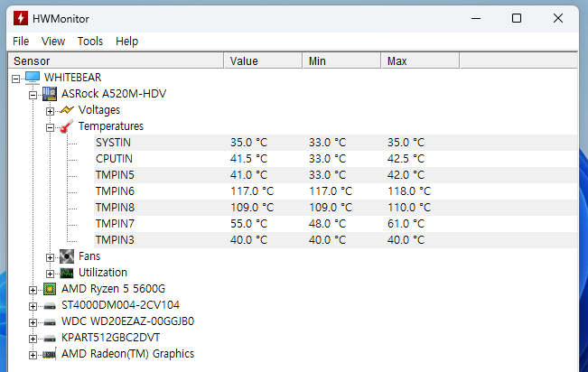Select the WHITEBEAR label

click(73, 78)
